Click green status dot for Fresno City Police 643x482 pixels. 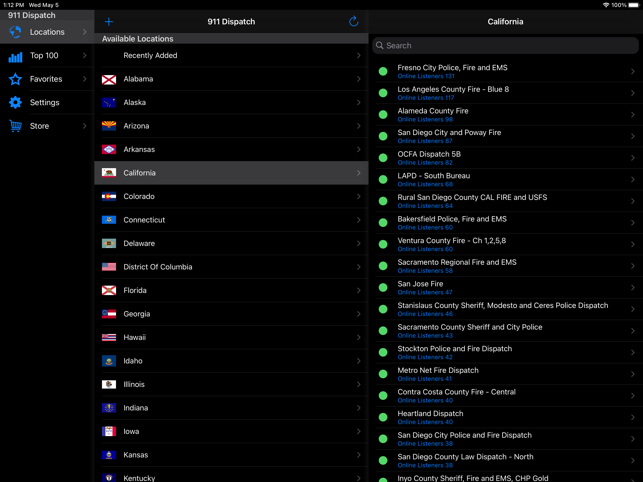point(383,71)
